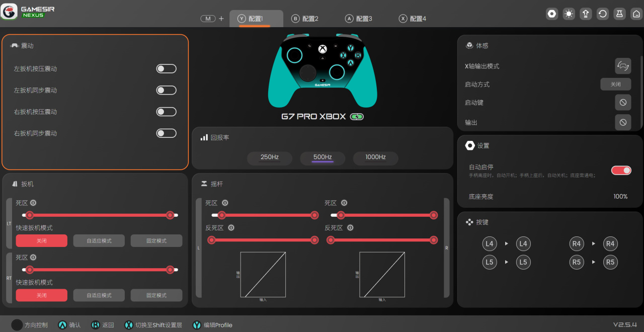Click the A 确认 icon in bottom bar

[62, 325]
